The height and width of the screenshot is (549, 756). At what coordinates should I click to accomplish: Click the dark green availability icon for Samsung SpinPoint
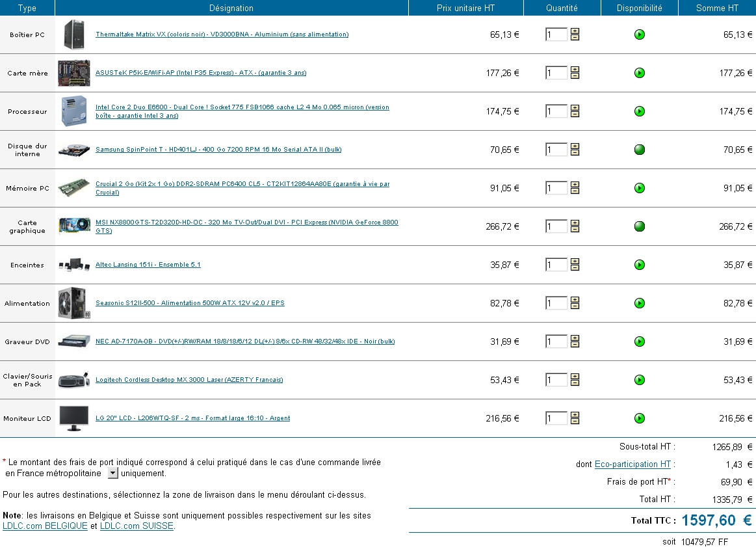pyautogui.click(x=639, y=150)
